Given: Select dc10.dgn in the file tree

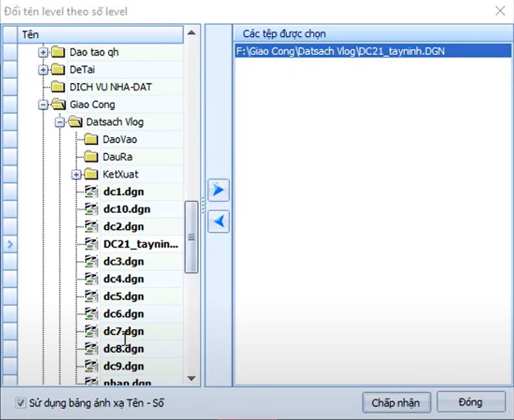Looking at the screenshot, I should (x=127, y=210).
